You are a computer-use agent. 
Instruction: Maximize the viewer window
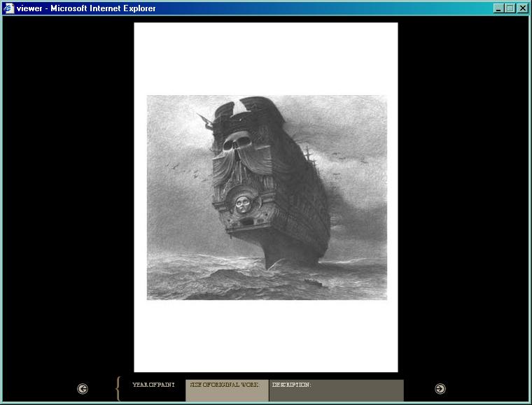(x=510, y=8)
